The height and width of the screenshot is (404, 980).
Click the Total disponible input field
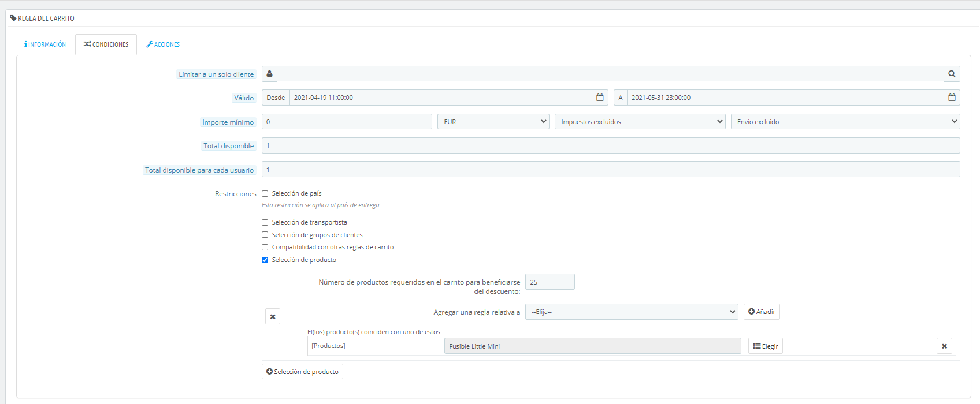click(611, 145)
